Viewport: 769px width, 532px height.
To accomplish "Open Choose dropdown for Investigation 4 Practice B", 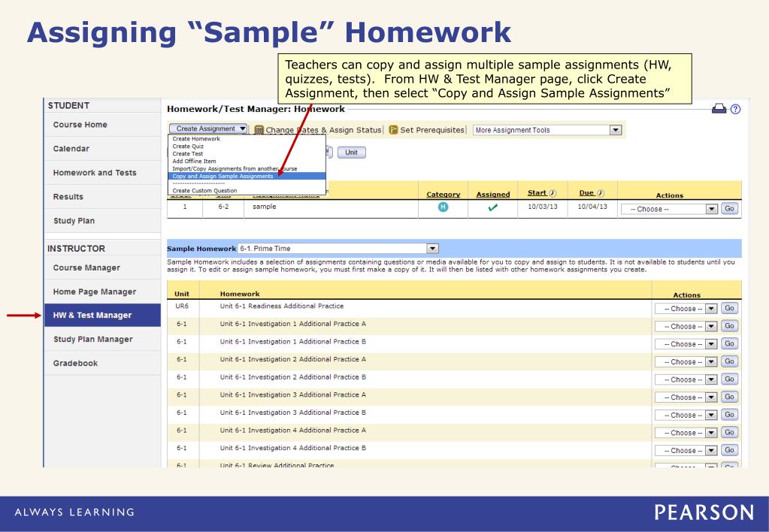I will click(x=686, y=451).
